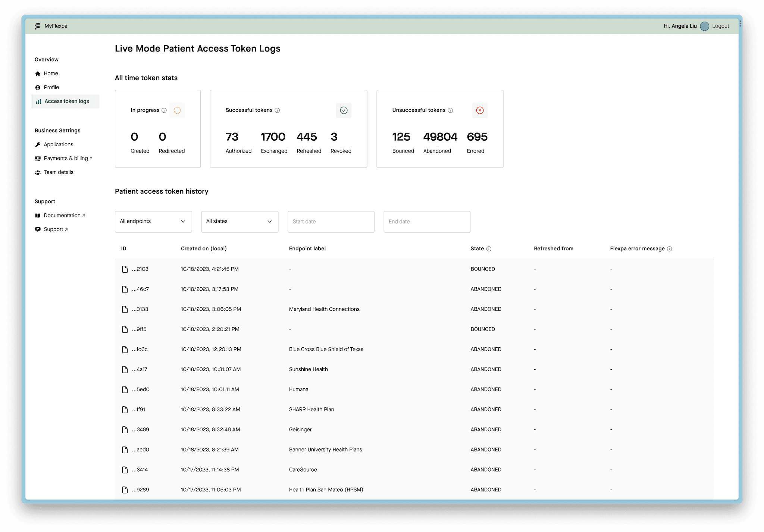764x532 pixels.
Task: Select Health Plan San Mateo (HPSM) cell
Action: coord(326,490)
